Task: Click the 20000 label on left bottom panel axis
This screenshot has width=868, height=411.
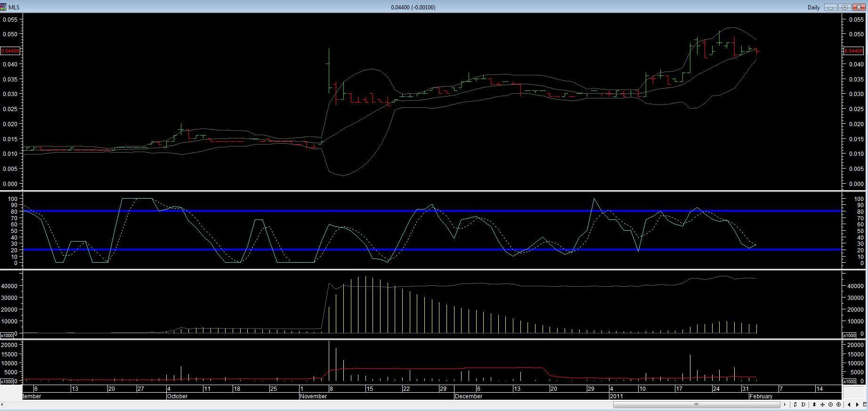Action: (x=10, y=345)
